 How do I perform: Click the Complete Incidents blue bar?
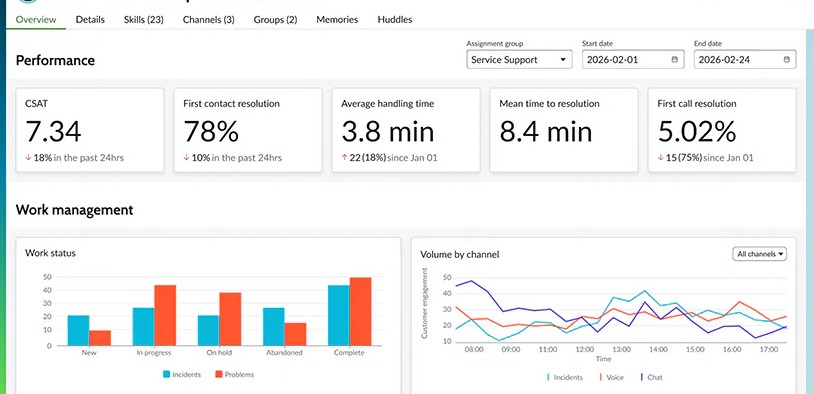(x=338, y=315)
